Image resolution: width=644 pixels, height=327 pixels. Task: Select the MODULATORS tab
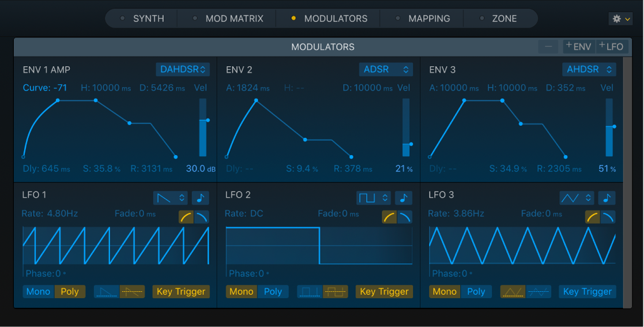(329, 18)
